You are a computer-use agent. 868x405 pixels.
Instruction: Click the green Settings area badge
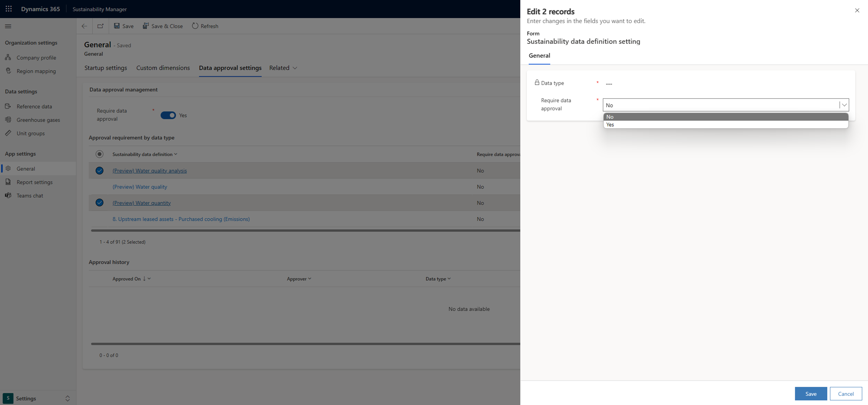(x=8, y=398)
